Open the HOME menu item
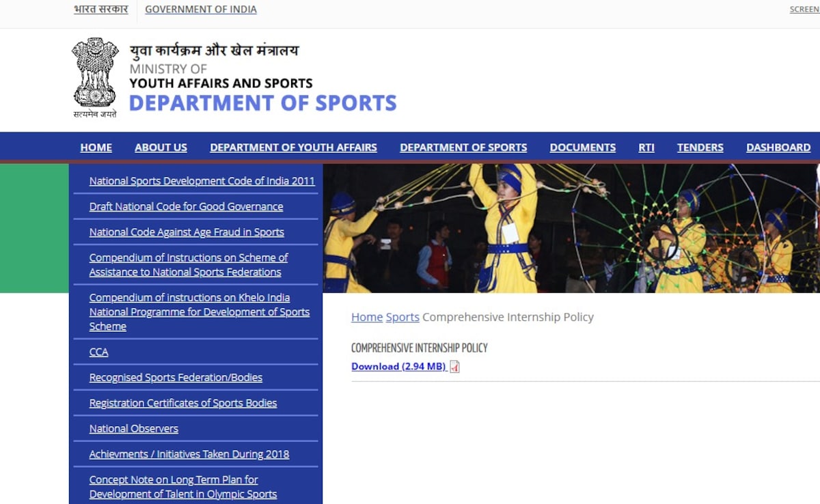This screenshot has height=504, width=820. pos(96,148)
